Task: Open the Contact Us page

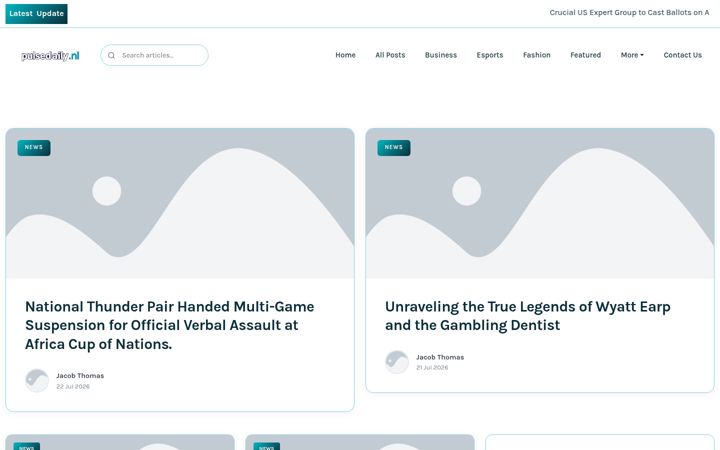Action: pos(682,55)
